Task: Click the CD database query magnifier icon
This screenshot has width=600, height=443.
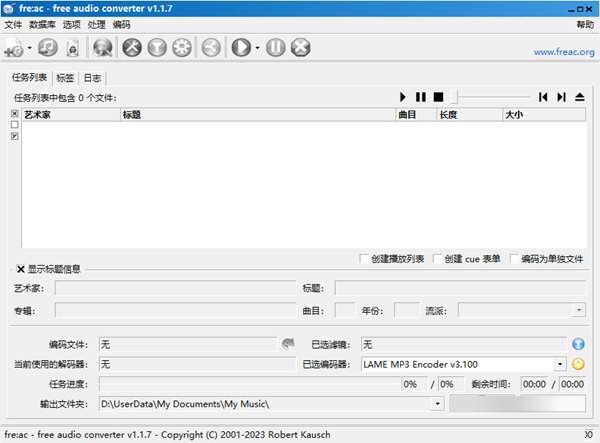Action: pos(102,47)
